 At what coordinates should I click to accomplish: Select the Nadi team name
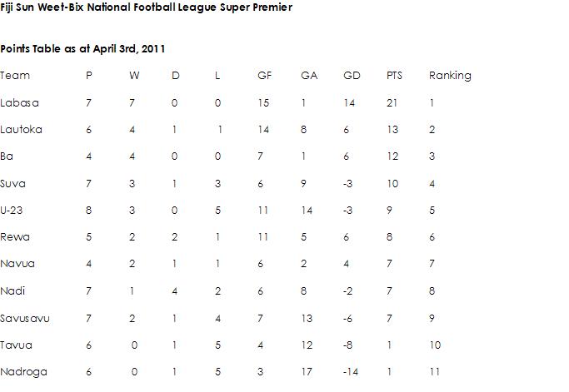tap(12, 290)
